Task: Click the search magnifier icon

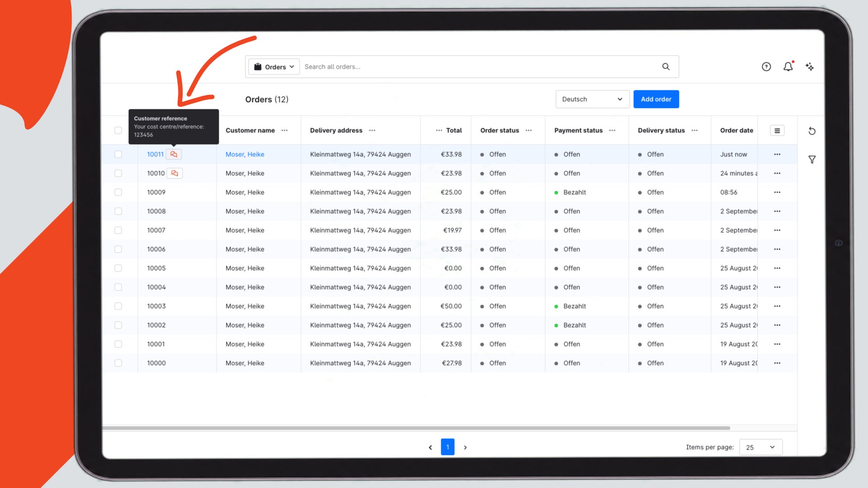Action: [x=665, y=67]
